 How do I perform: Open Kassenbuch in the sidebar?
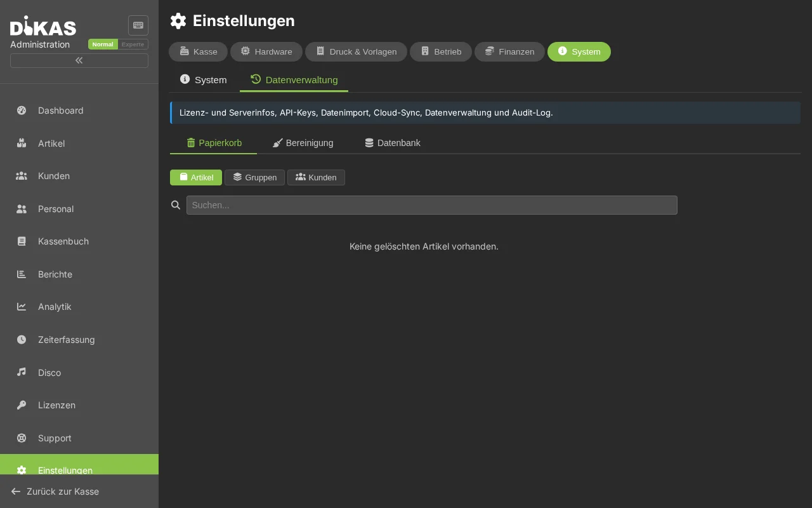point(79,241)
